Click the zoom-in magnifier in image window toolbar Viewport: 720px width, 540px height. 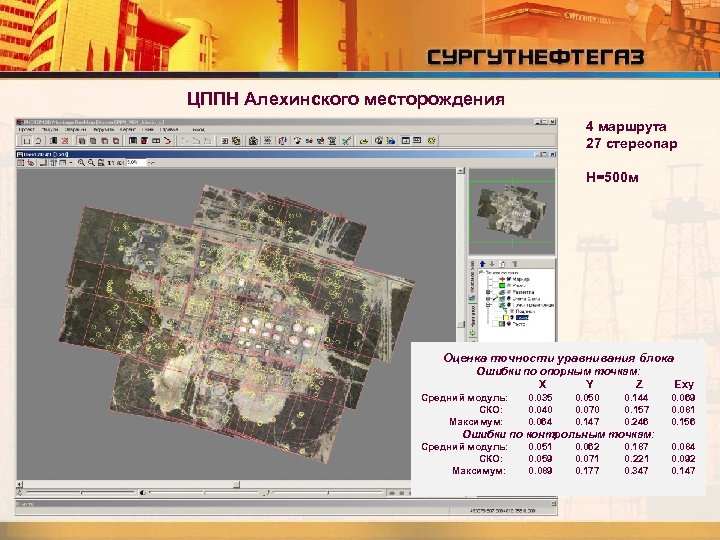(81, 163)
